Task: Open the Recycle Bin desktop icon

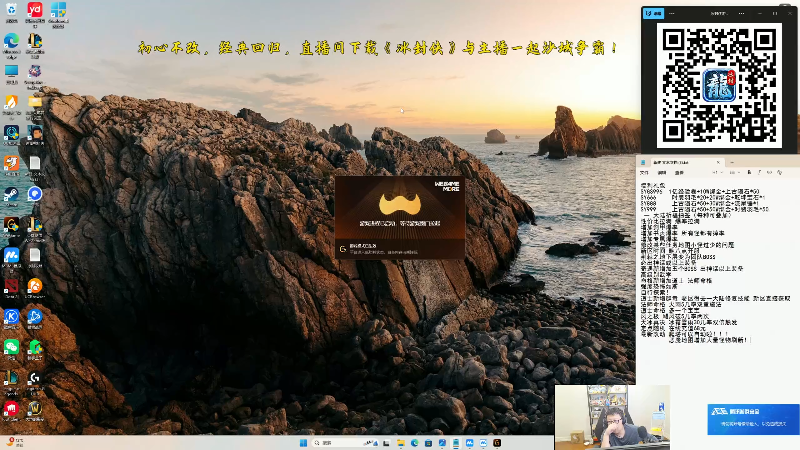Action: pos(11,10)
